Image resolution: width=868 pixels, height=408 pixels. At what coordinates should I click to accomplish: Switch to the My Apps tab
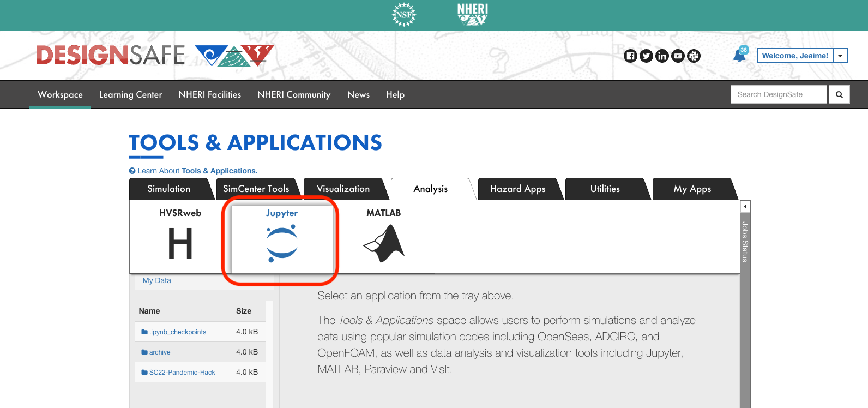[692, 189]
